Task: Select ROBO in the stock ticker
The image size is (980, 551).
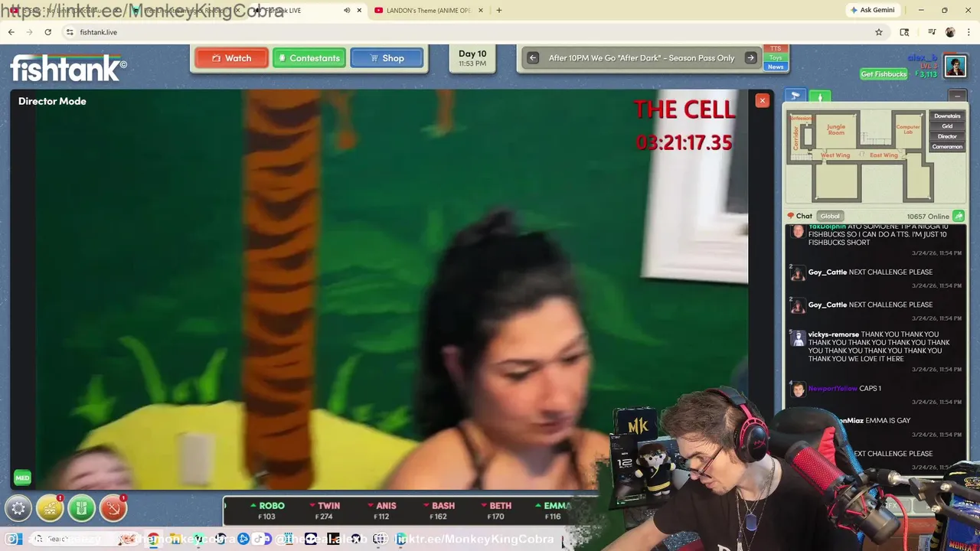Action: click(267, 510)
